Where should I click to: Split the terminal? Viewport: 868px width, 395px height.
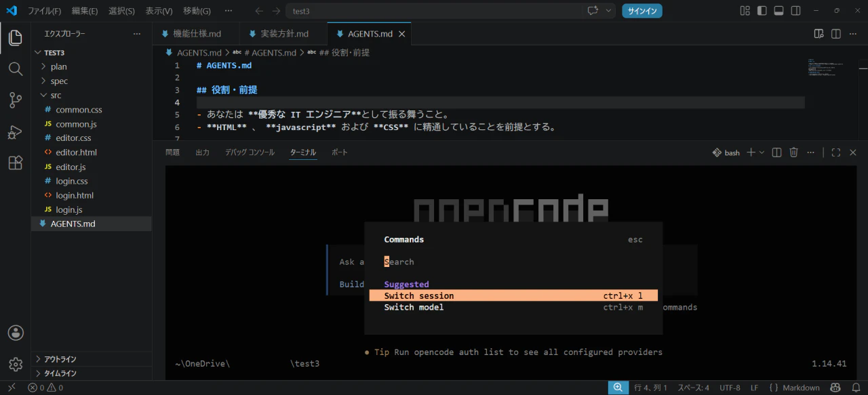coord(777,152)
